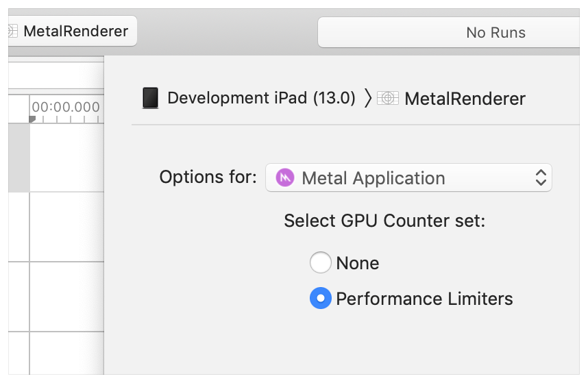Click the MetalRenderer target icon in toolbar
This screenshot has height=383, width=588.
[x=12, y=32]
